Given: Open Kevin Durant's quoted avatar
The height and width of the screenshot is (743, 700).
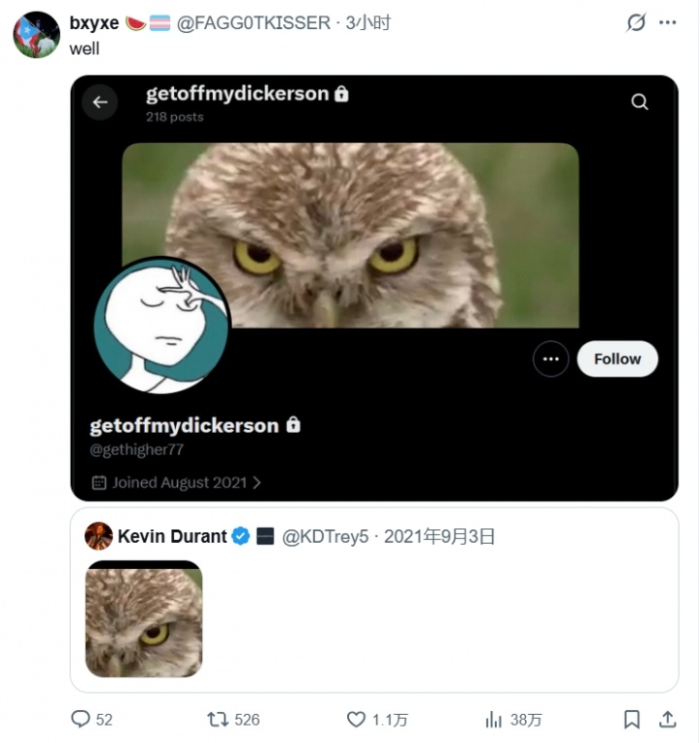Looking at the screenshot, I should click(98, 536).
